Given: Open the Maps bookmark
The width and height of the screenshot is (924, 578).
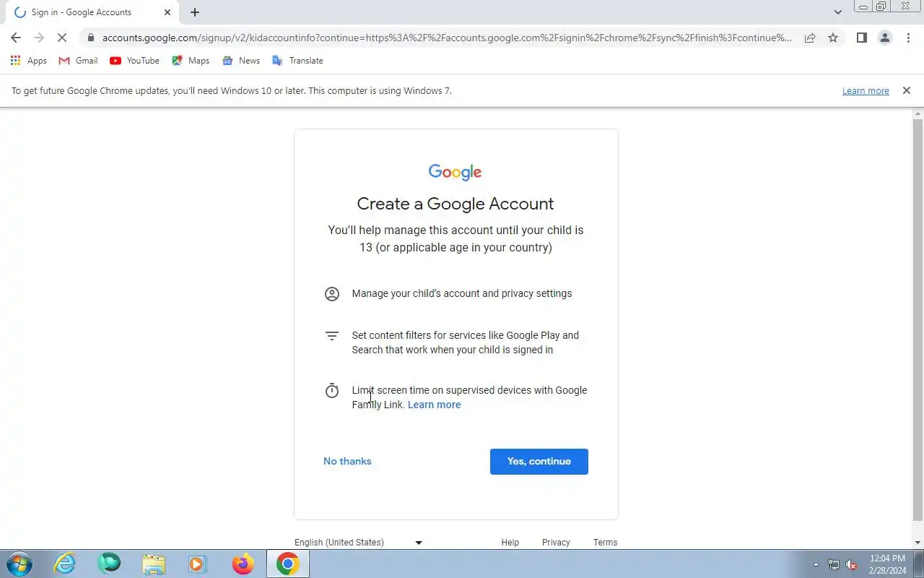Looking at the screenshot, I should click(x=191, y=61).
